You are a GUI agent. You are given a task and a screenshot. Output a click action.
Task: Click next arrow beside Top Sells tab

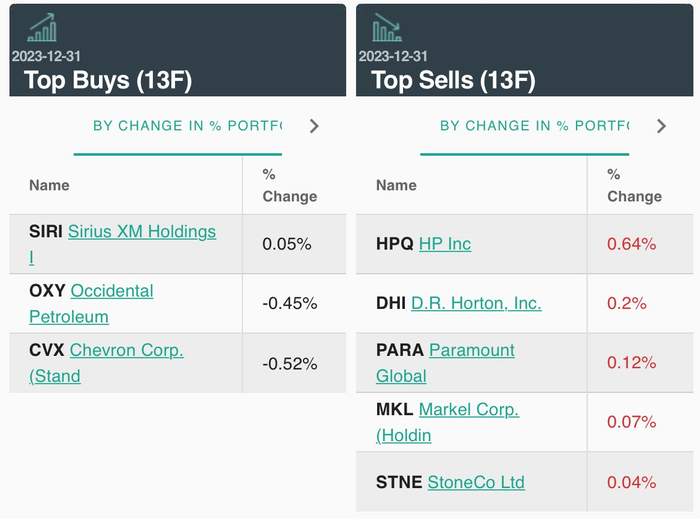coord(661,126)
